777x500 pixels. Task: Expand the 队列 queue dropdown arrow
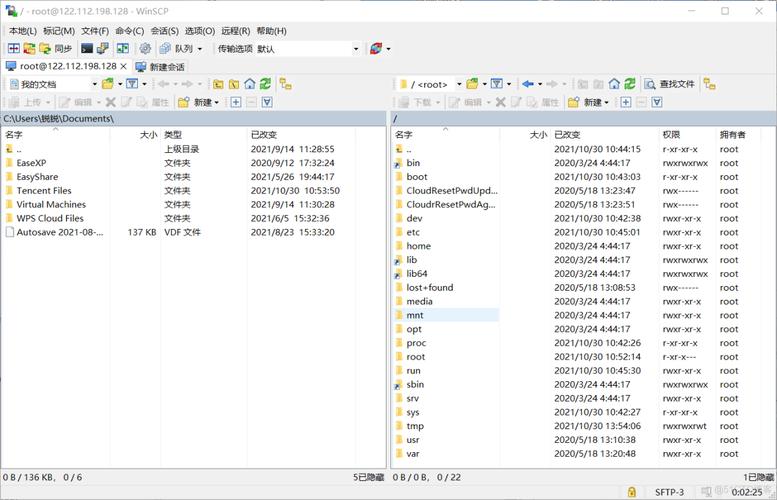click(200, 49)
